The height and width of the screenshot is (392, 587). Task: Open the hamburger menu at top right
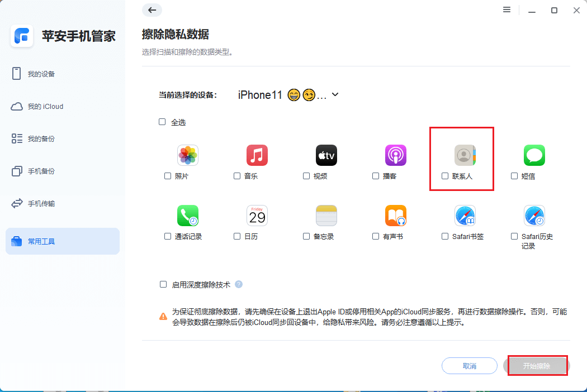coord(506,10)
